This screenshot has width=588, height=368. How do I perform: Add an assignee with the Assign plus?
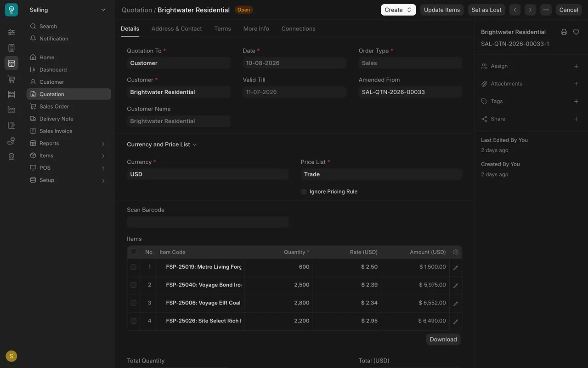[x=576, y=66]
